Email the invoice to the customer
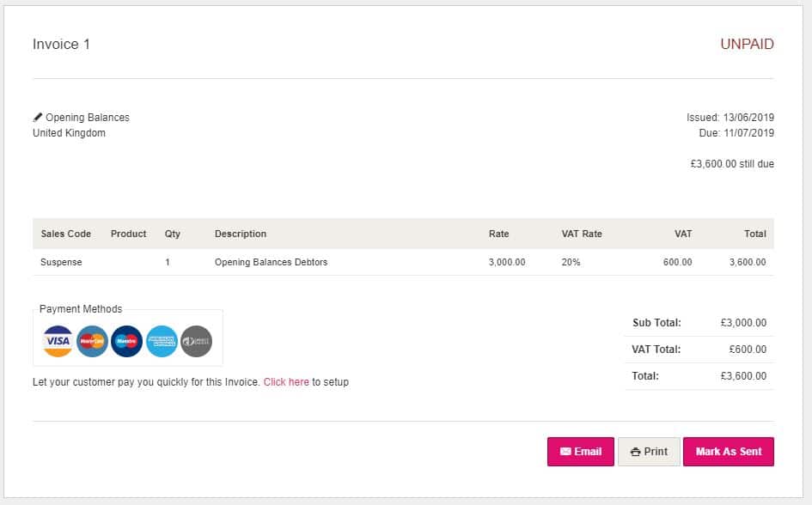Screen dimensions: 812x505 (581, 452)
